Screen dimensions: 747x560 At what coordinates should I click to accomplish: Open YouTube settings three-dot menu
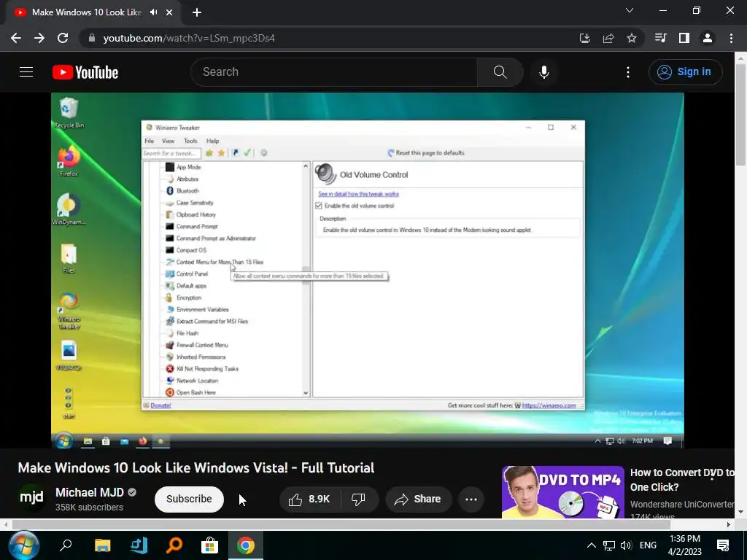[x=628, y=72]
